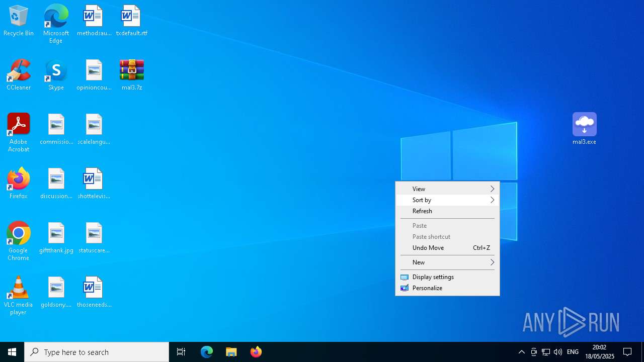Click the taskbar search box

pos(97,352)
